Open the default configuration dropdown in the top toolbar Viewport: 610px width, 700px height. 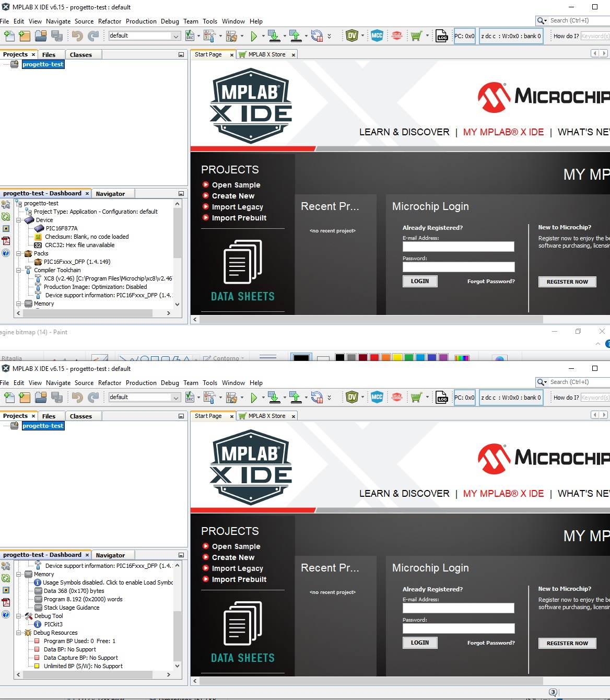click(175, 36)
